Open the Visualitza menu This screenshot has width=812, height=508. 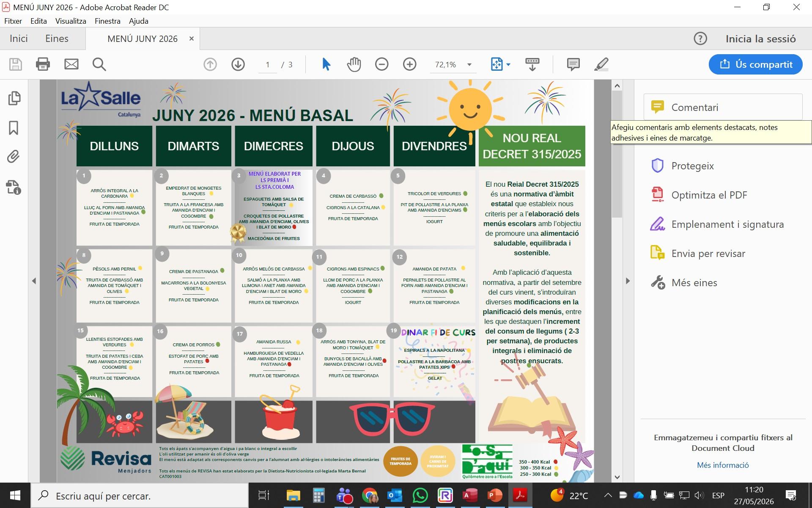(x=71, y=21)
